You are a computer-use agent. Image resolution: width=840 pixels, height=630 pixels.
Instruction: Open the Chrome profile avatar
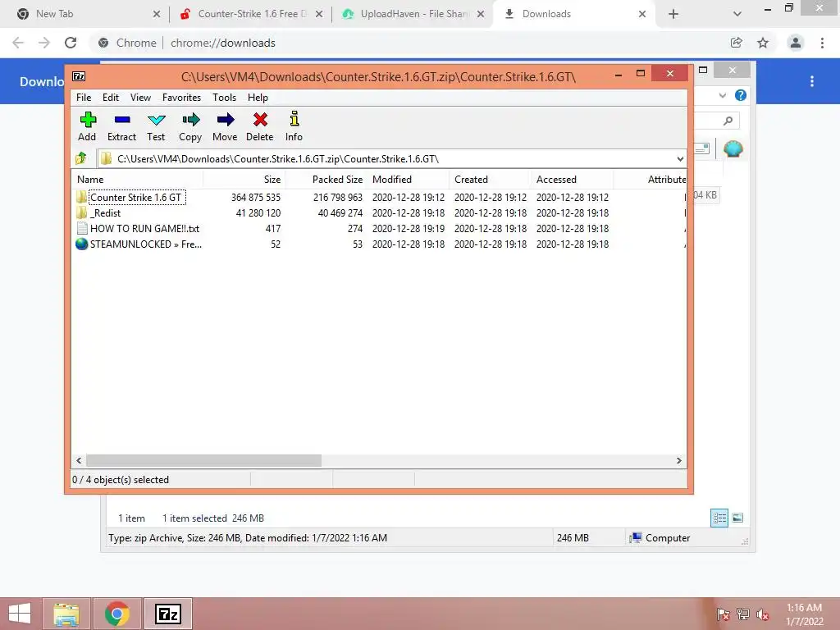click(796, 43)
